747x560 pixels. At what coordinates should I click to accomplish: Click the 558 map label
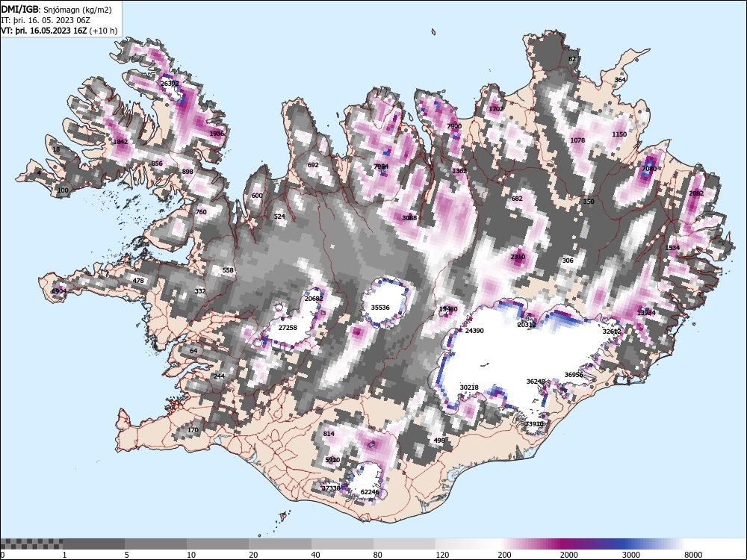[x=228, y=270]
